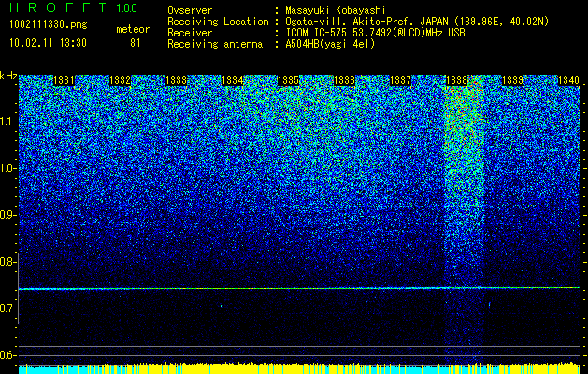Viewport: 588px width, 374px height.
Task: Click the 1340 time marker label
Action: pos(568,80)
